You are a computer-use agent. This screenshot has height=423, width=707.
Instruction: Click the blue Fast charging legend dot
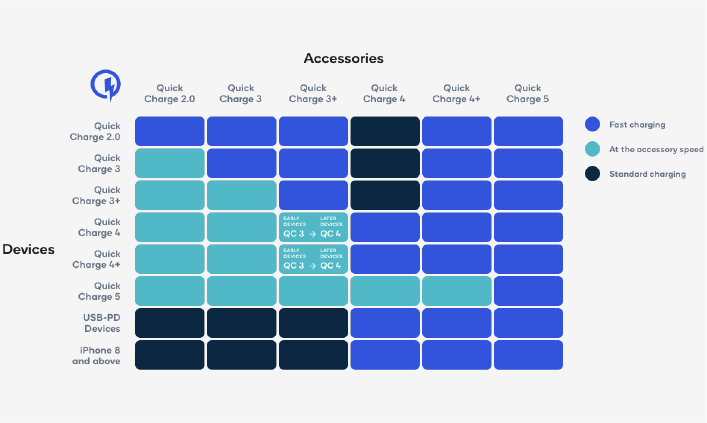click(593, 124)
